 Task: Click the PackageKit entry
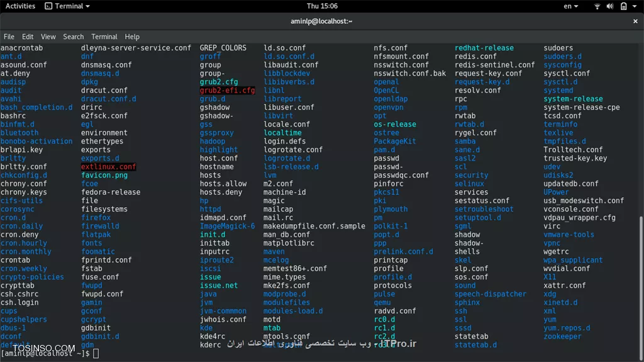pos(395,141)
